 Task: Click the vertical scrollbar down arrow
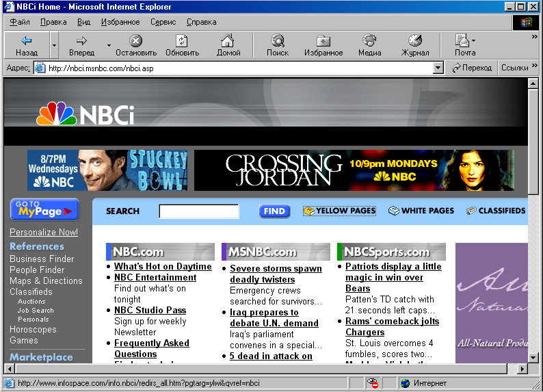pyautogui.click(x=533, y=357)
